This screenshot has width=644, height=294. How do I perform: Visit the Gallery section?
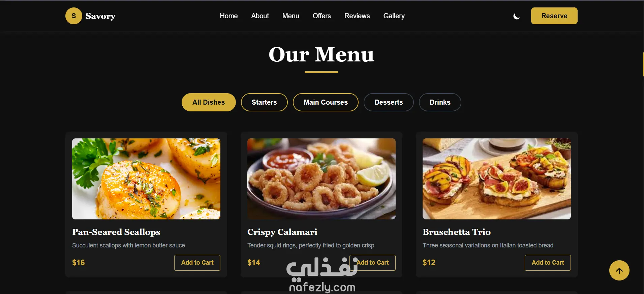(394, 16)
